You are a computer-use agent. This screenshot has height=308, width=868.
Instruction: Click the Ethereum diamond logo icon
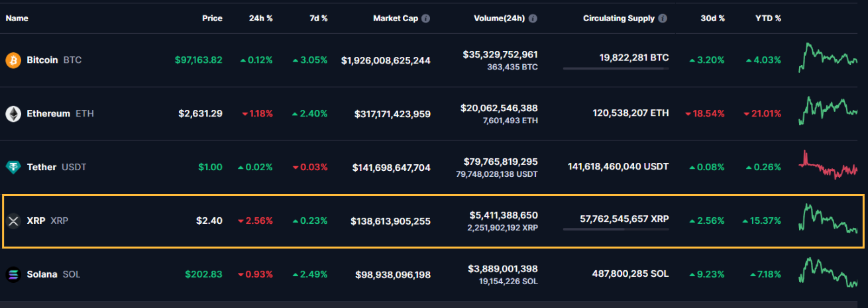(13, 114)
